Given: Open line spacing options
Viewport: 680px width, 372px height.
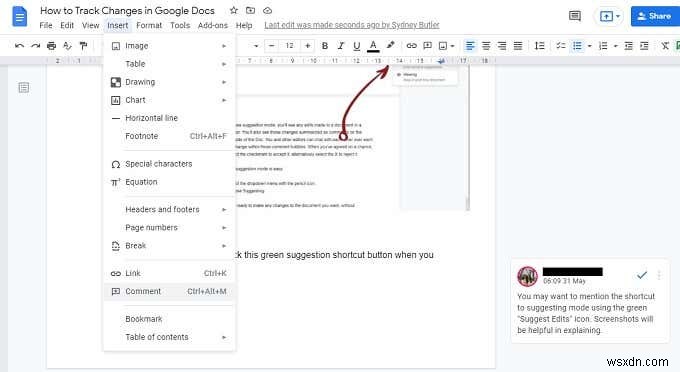Looking at the screenshot, I should [539, 46].
